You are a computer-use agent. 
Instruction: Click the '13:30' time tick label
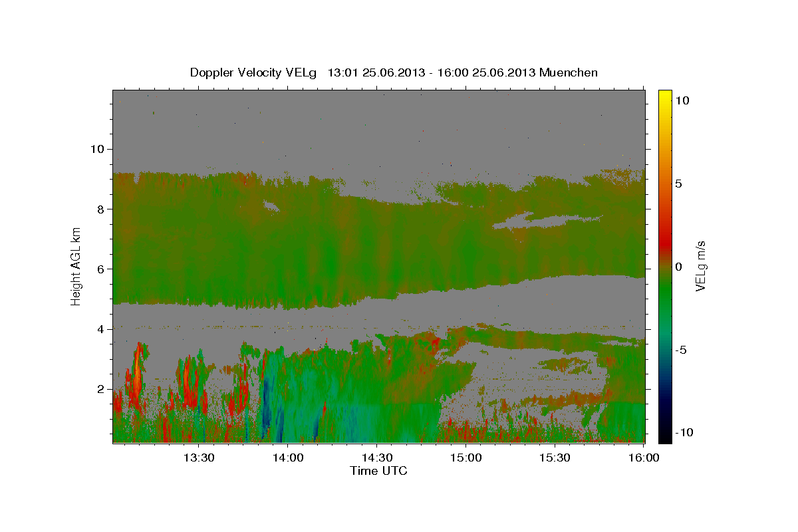click(x=199, y=458)
